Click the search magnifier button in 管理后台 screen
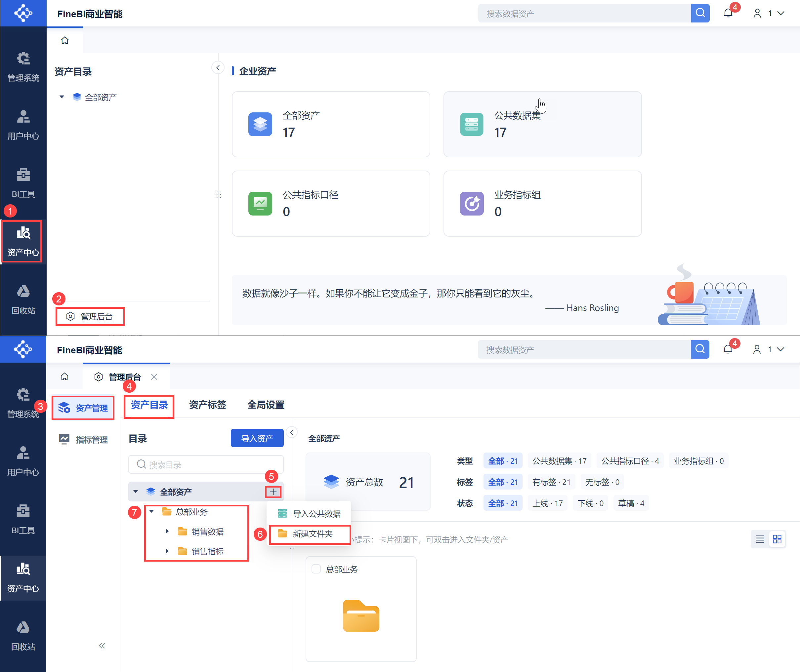 700,349
